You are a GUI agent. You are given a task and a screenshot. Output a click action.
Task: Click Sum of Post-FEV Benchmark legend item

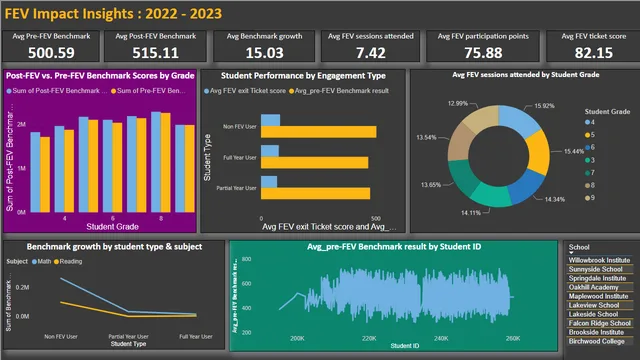(57, 91)
